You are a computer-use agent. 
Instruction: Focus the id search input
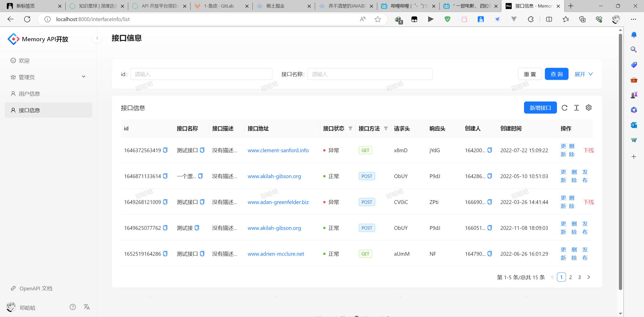click(201, 74)
